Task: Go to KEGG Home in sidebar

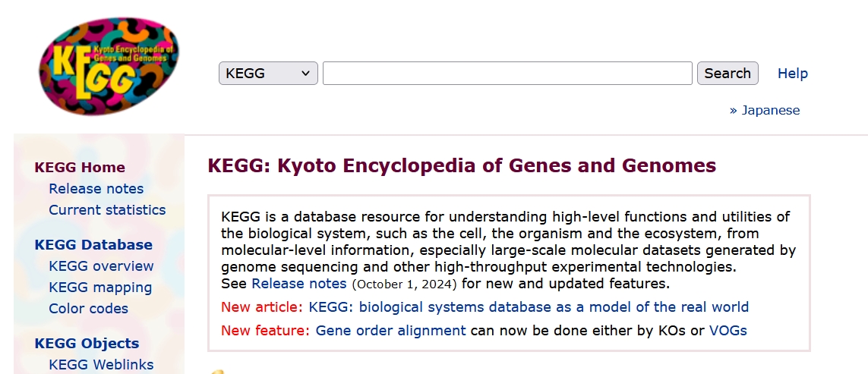Action: [80, 168]
